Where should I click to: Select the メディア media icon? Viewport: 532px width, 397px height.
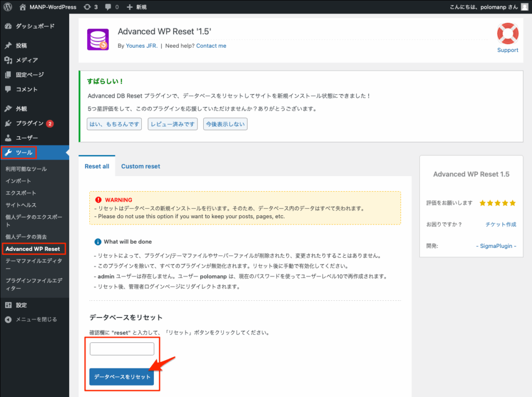8,60
